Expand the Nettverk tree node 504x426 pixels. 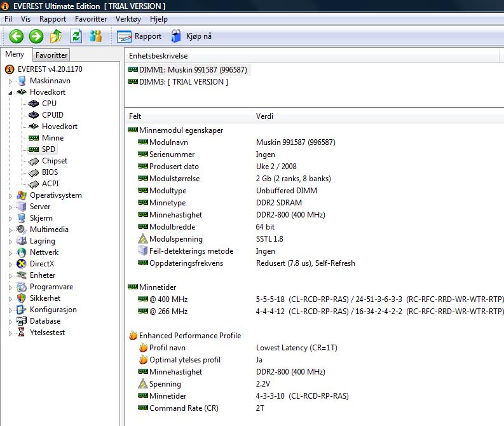10,253
